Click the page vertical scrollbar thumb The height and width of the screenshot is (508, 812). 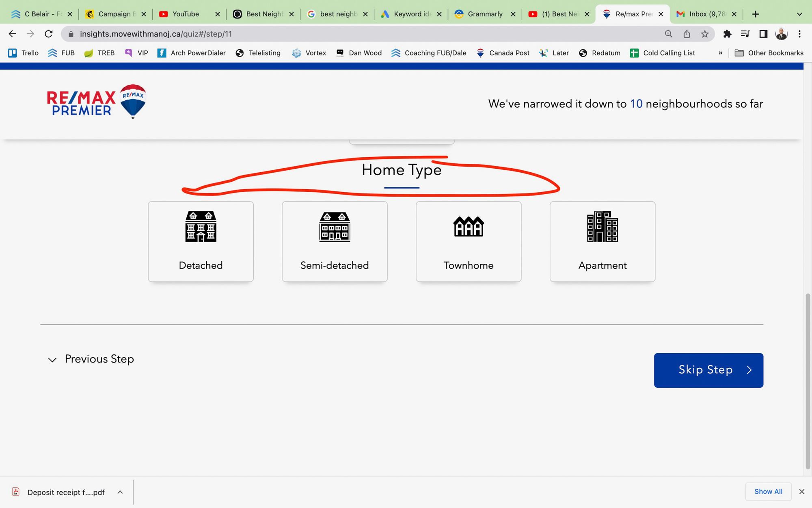tap(808, 381)
